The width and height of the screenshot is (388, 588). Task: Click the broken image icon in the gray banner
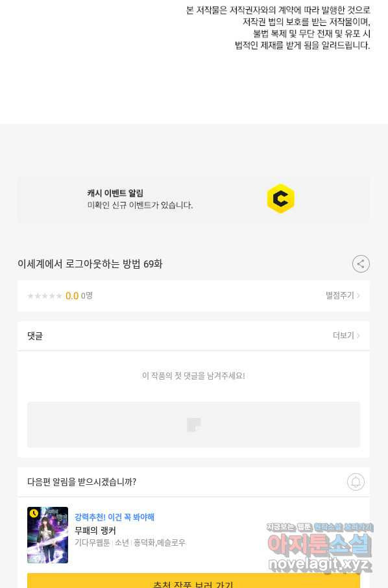point(194,425)
